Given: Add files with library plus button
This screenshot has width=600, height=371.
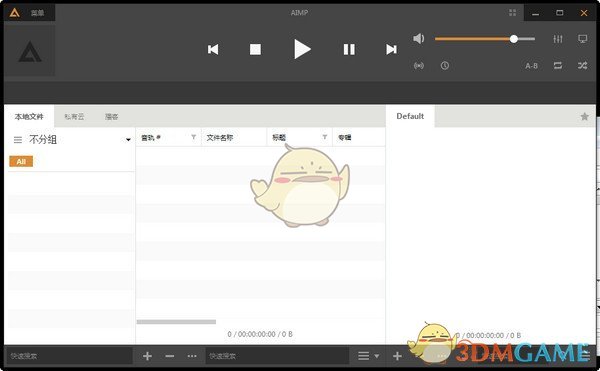Looking at the screenshot, I should click(x=147, y=356).
